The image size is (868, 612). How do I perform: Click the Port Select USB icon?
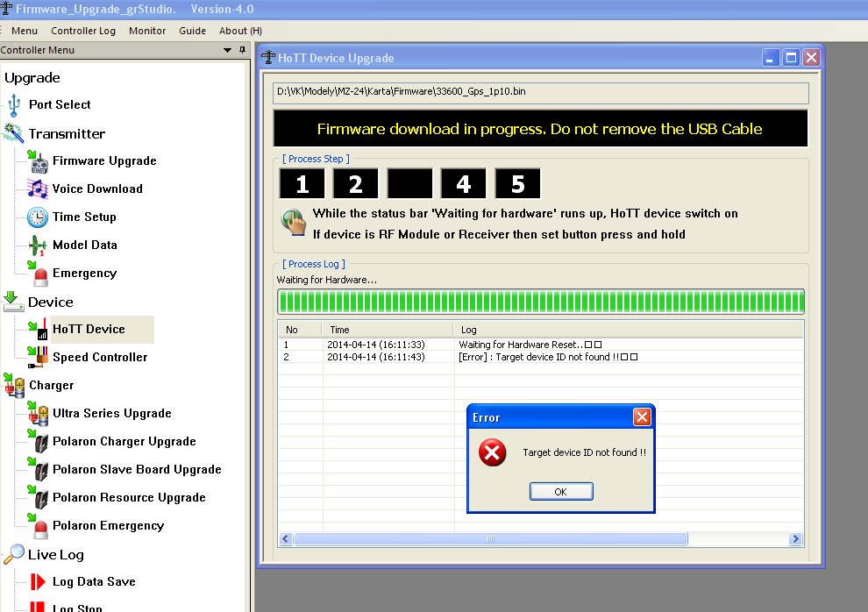point(14,105)
